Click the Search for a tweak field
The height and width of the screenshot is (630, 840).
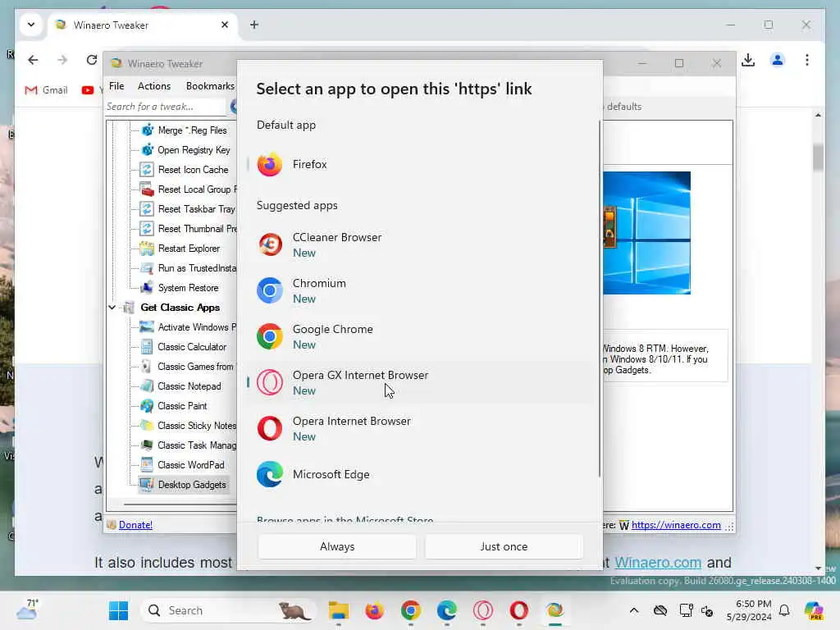point(165,107)
